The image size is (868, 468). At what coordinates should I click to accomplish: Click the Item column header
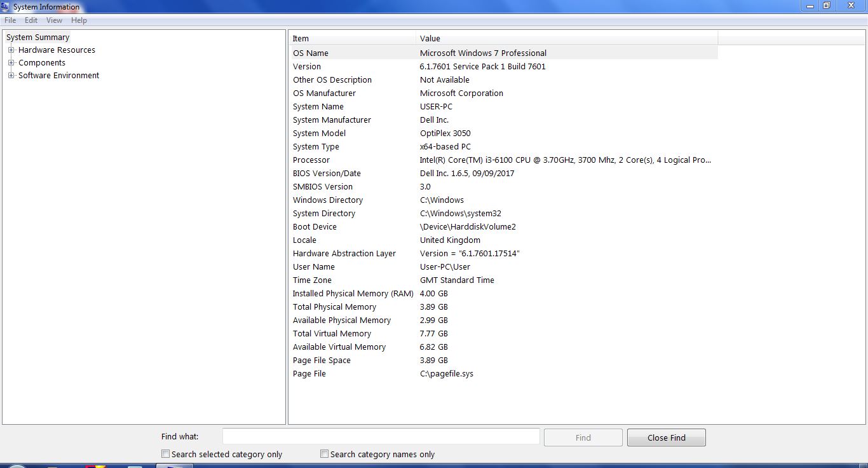[349, 38]
